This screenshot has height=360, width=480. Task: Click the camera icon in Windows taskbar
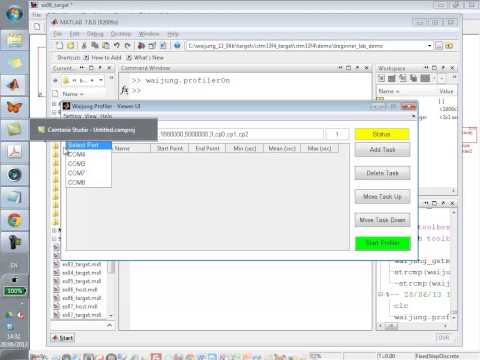click(14, 242)
